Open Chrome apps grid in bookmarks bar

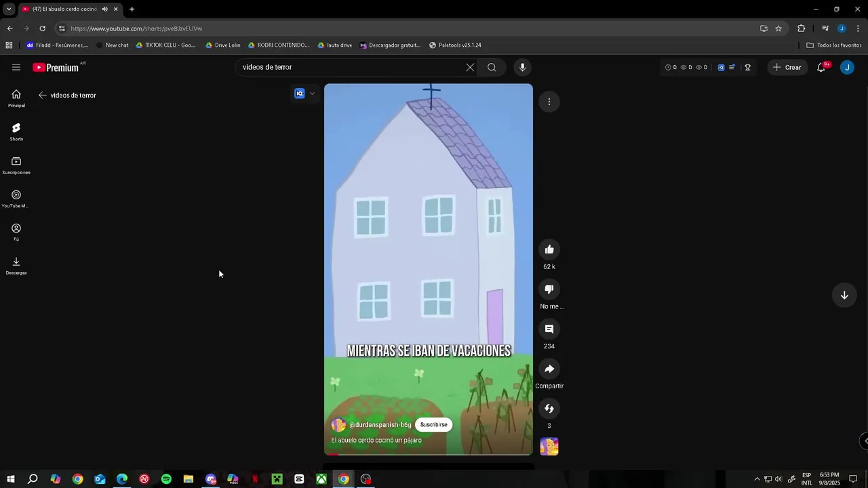9,45
